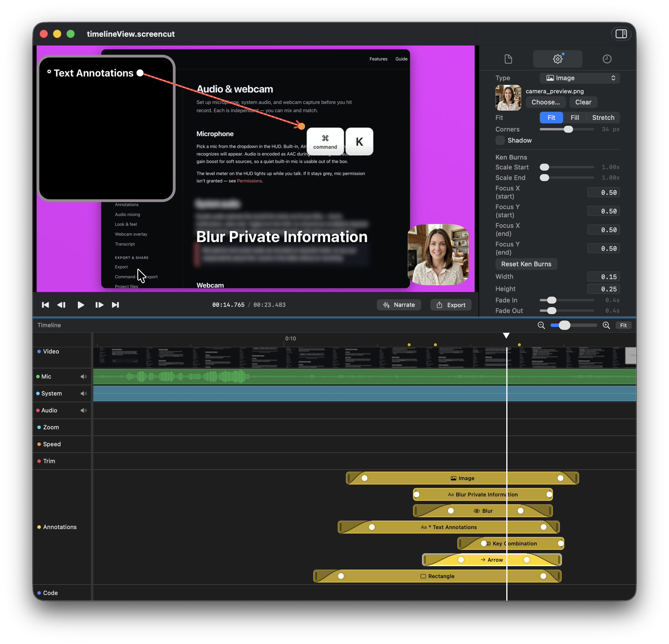669x644 pixels.
Task: Enable the Shadow checkbox
Action: click(500, 140)
